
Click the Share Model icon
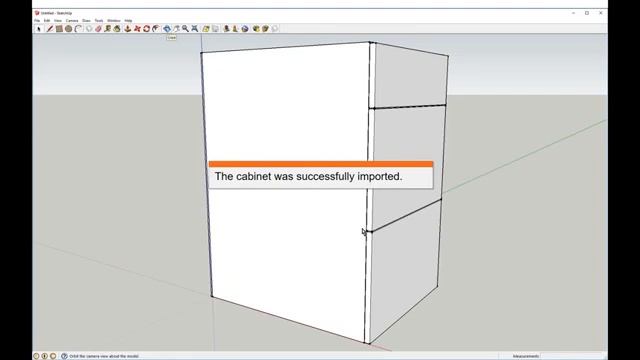tap(265, 29)
